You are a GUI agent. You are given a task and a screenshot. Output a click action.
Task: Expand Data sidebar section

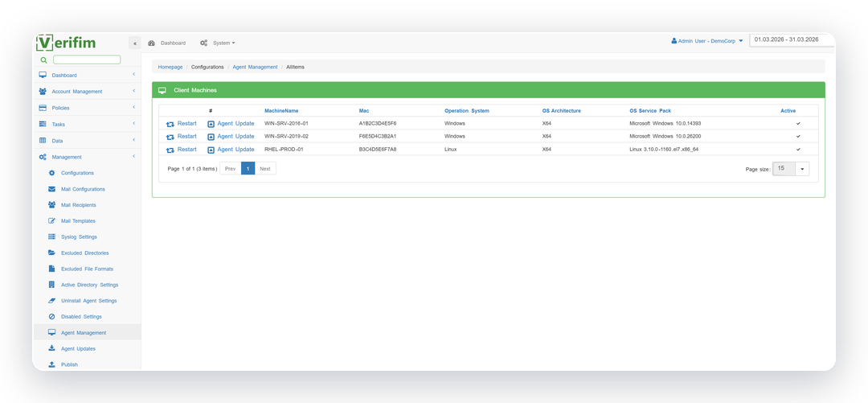pos(133,140)
